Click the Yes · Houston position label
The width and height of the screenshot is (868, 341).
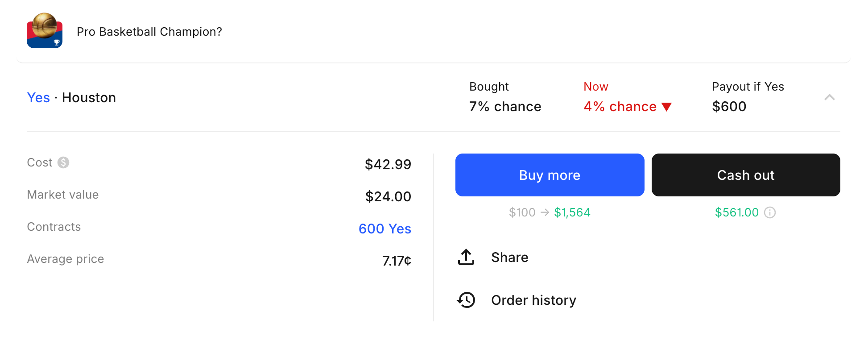[71, 98]
